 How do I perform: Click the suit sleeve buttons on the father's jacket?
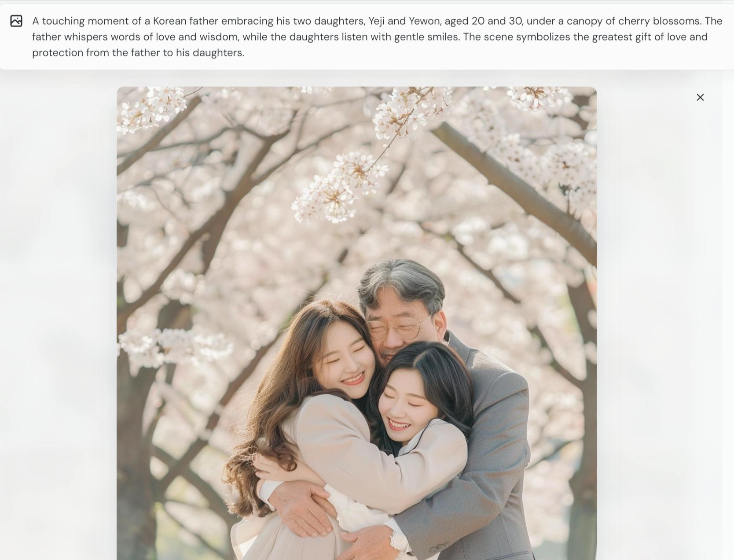pos(440,546)
